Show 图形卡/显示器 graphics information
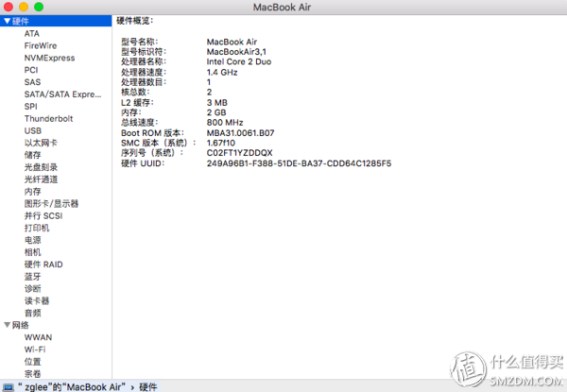This screenshot has height=392, width=567. pyautogui.click(x=51, y=204)
